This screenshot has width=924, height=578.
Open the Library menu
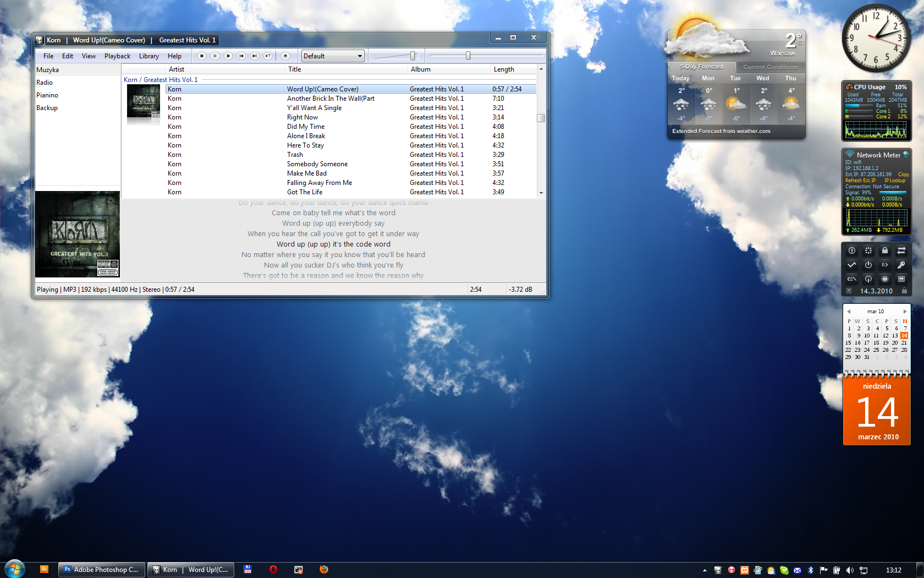coord(148,56)
